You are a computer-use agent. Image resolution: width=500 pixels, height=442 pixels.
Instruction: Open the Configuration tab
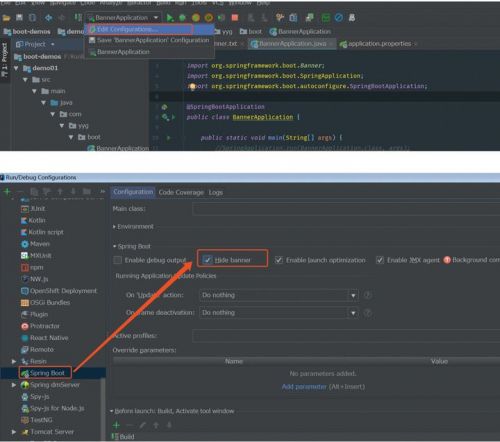pyautogui.click(x=133, y=192)
